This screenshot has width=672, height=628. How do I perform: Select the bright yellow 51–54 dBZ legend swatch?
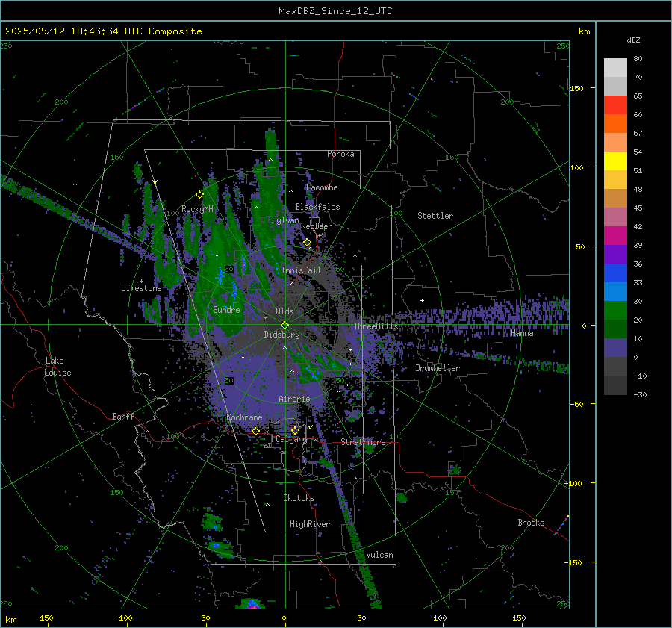coord(615,161)
